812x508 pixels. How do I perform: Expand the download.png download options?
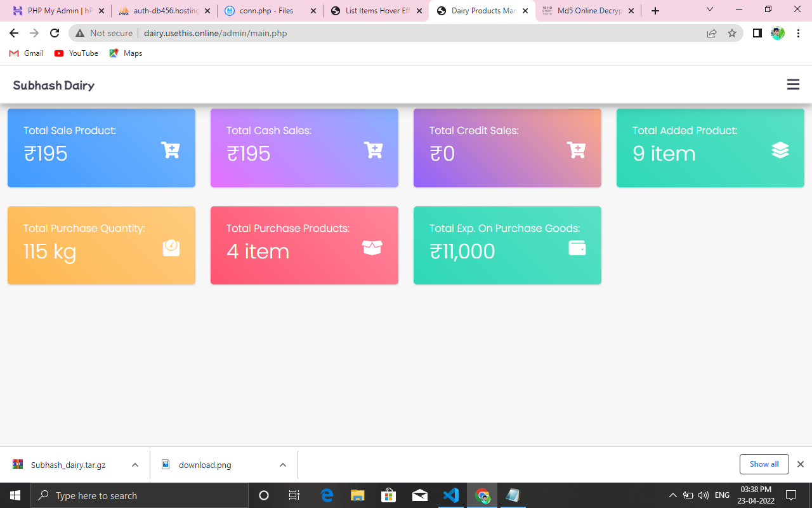[x=282, y=464]
